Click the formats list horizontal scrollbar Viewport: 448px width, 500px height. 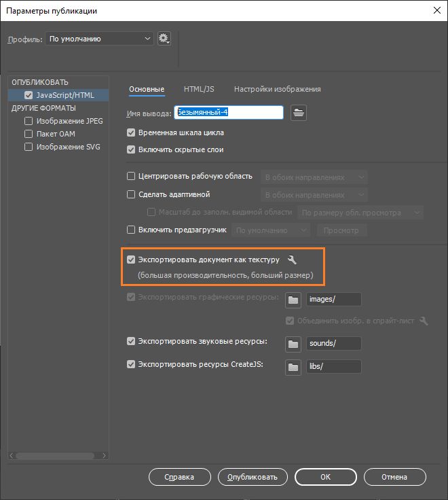(55, 456)
